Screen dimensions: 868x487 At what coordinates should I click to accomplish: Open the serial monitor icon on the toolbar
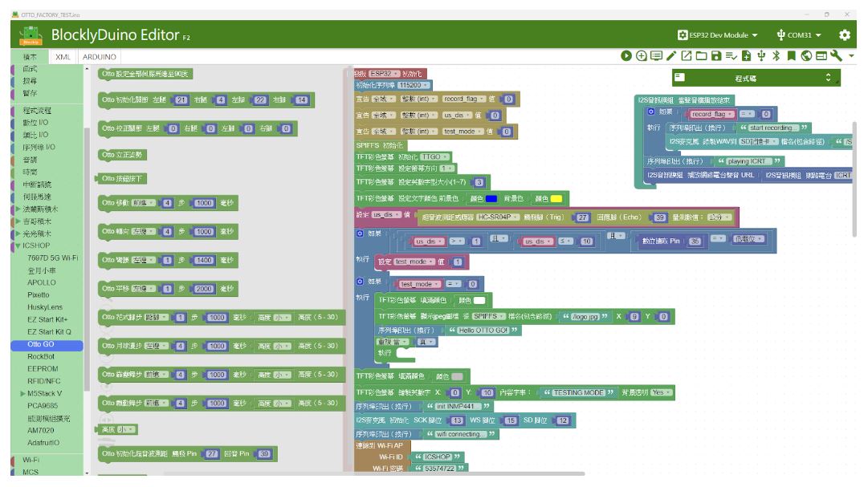point(655,55)
